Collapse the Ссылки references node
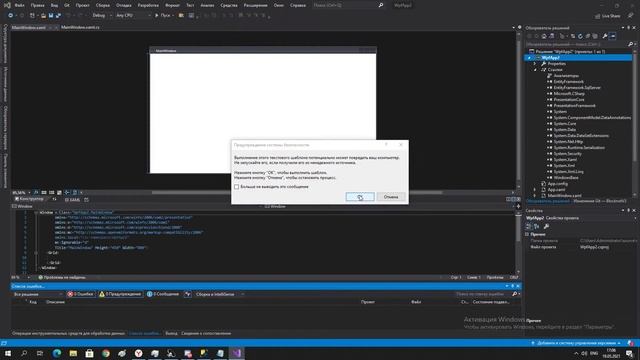Viewport: 640px width, 360px height. 535,70
